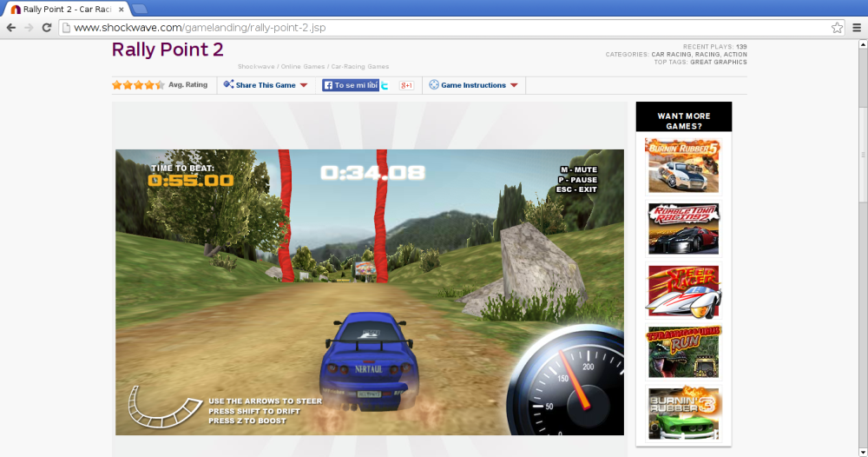
Task: Open the Tyrannosaurus Run game thumbnail
Action: (x=684, y=352)
